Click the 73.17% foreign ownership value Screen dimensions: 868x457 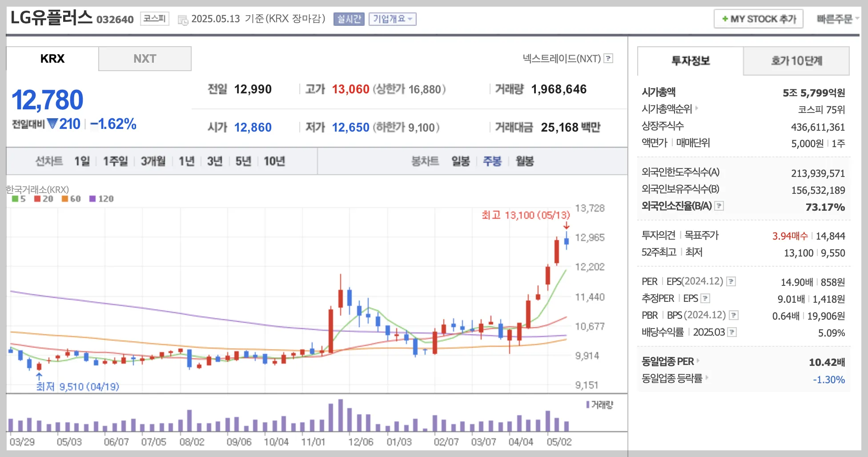pyautogui.click(x=825, y=207)
